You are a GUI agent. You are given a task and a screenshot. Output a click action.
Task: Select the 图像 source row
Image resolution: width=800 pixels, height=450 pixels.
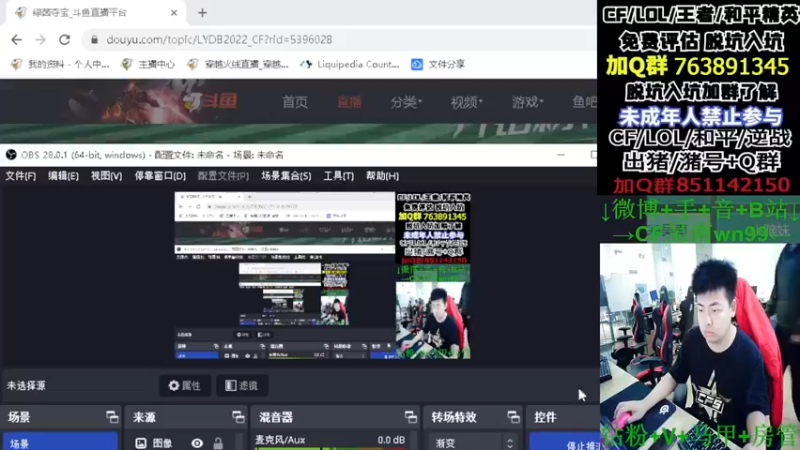185,442
